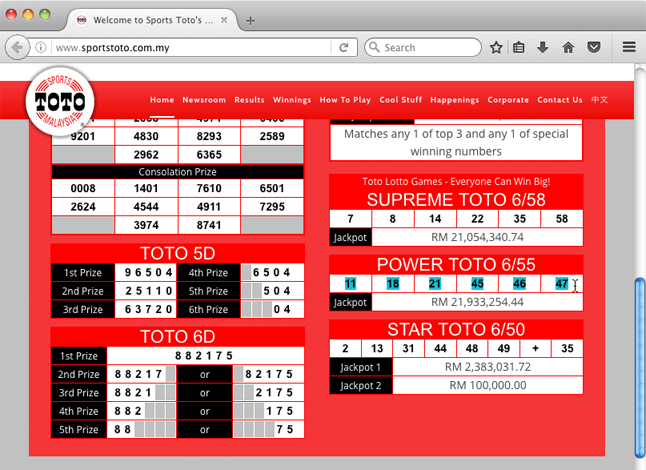Go to the Contact Us link
646x470 pixels.
(559, 100)
